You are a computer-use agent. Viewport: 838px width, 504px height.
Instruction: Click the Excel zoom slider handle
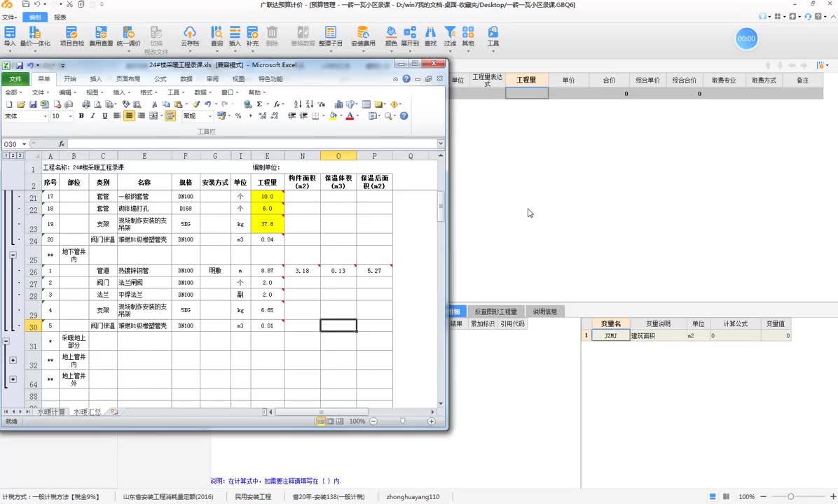tap(402, 421)
